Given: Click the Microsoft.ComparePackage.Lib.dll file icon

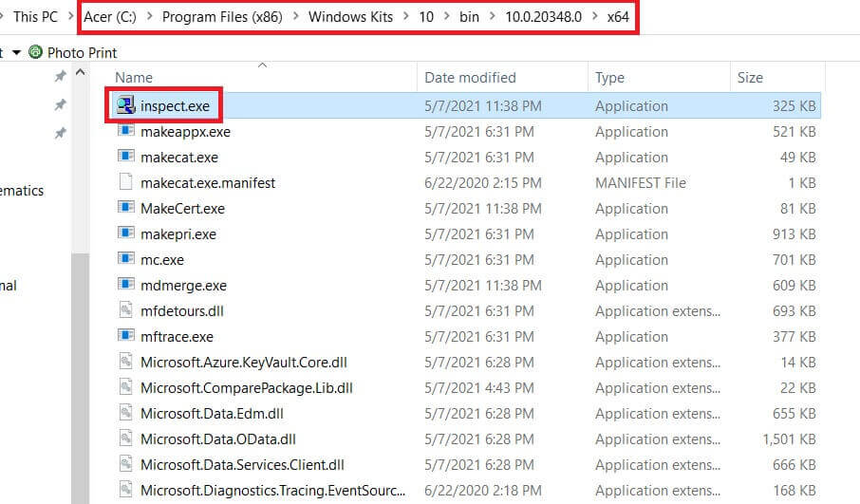Looking at the screenshot, I should click(125, 386).
